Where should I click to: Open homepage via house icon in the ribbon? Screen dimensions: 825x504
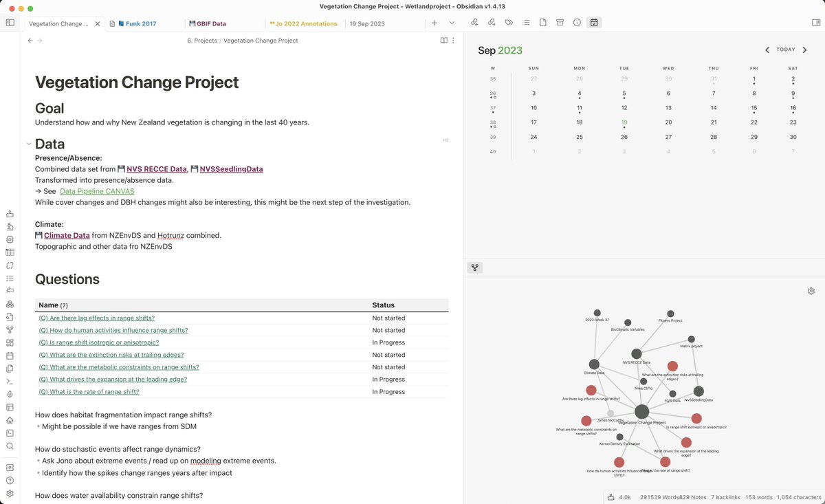click(x=10, y=420)
